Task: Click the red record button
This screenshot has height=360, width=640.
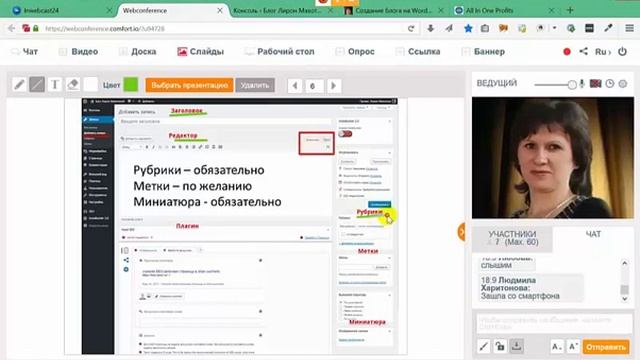Action: pos(567,52)
